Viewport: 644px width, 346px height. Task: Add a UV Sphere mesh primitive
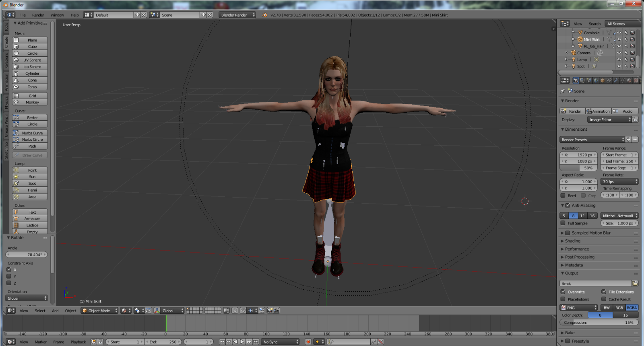pyautogui.click(x=30, y=60)
